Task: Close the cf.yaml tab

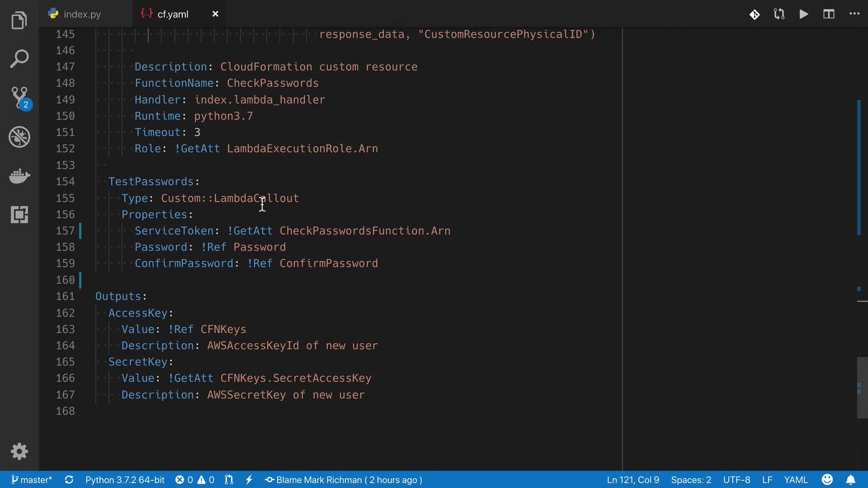Action: tap(215, 14)
